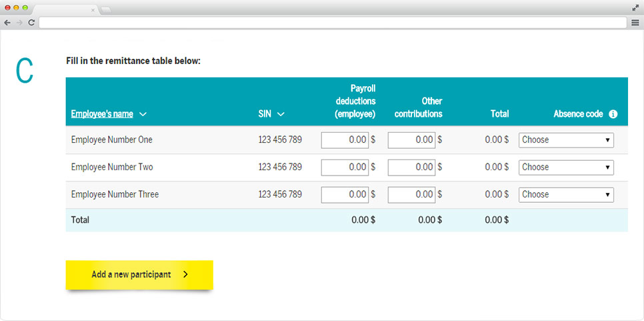Close the current browser tab
The image size is (644, 321).
click(93, 10)
